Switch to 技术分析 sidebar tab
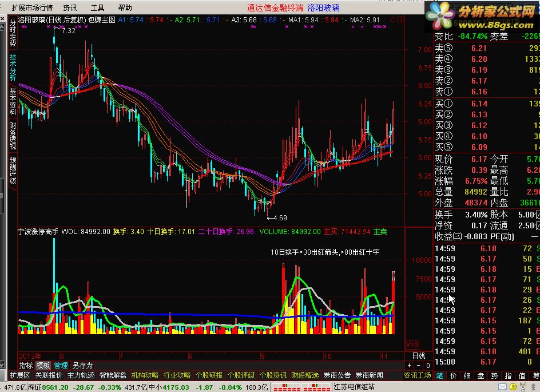This screenshot has height=392, width=540. point(13,67)
